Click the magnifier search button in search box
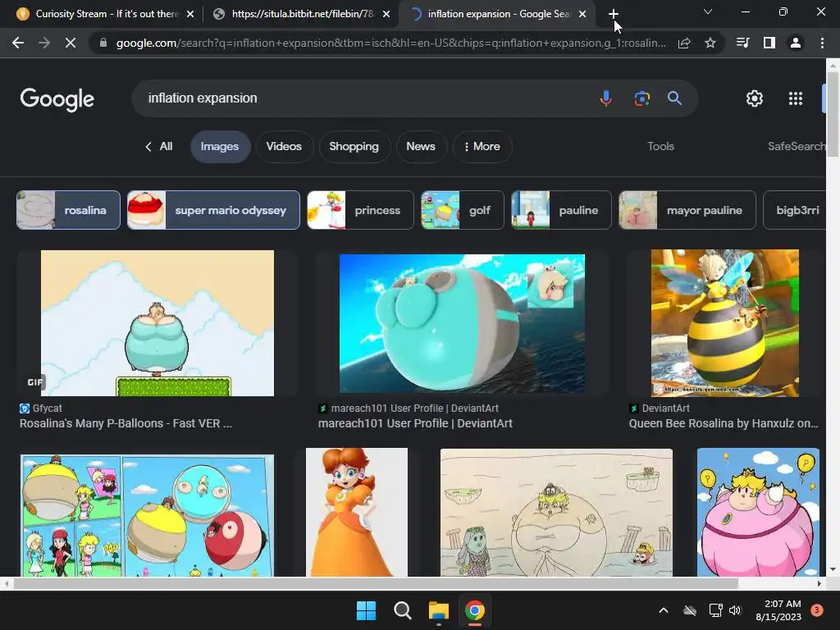840x630 pixels. (x=674, y=98)
